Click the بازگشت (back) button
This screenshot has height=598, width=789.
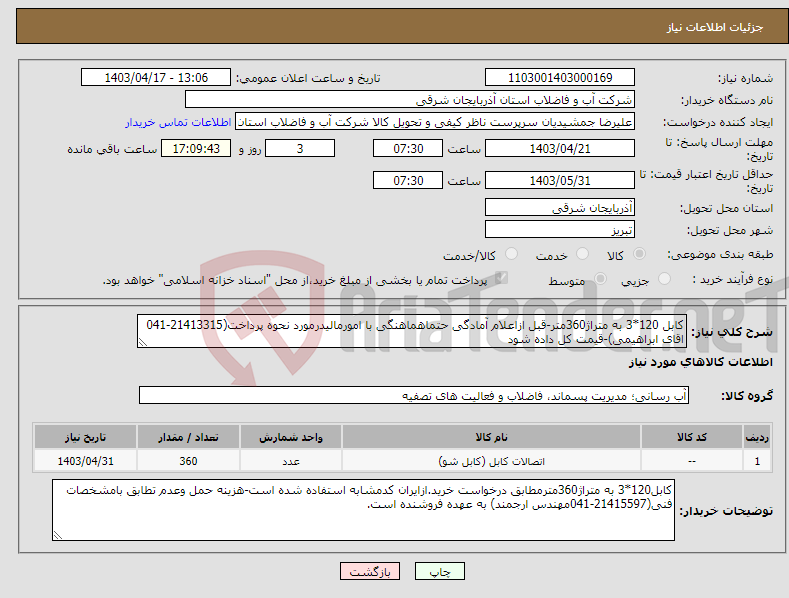pos(370,572)
